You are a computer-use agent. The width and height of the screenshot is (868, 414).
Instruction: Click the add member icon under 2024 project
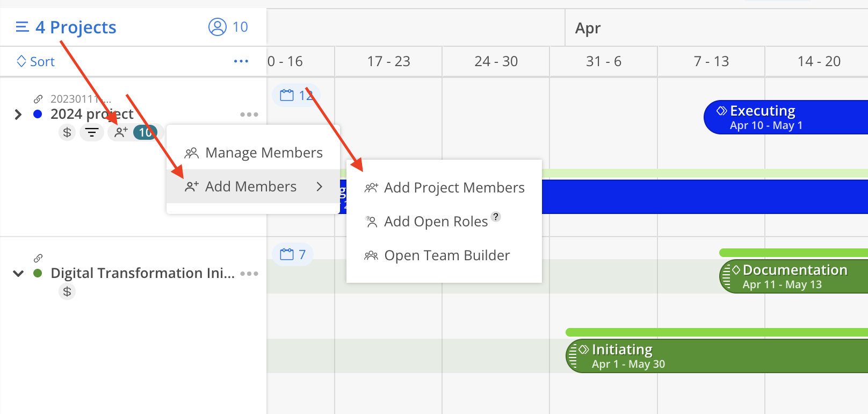coord(121,132)
